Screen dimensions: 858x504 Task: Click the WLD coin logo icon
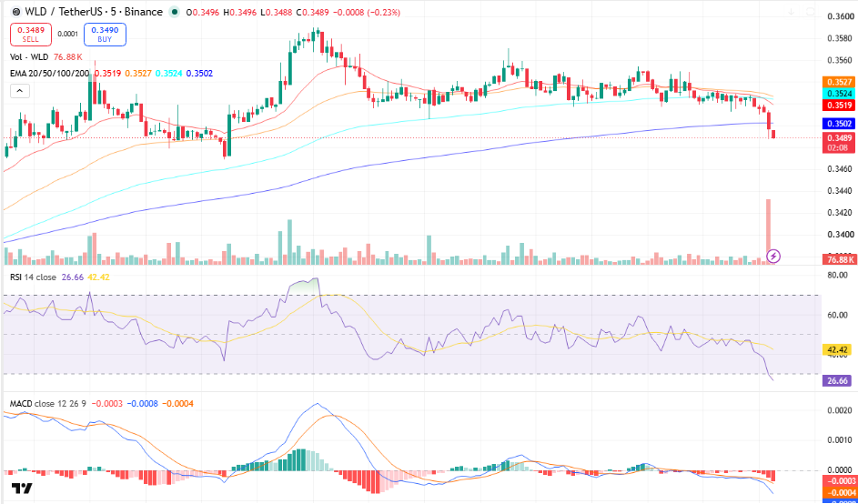(x=15, y=12)
